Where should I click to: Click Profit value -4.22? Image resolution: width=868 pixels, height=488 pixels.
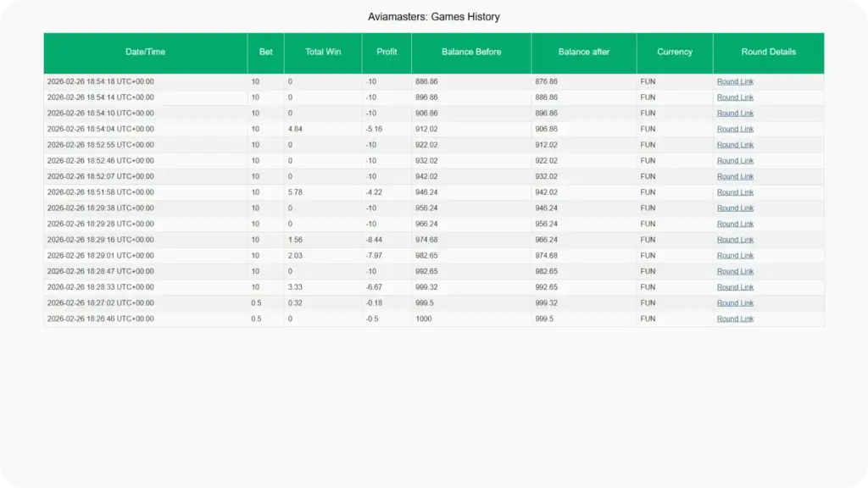(374, 192)
